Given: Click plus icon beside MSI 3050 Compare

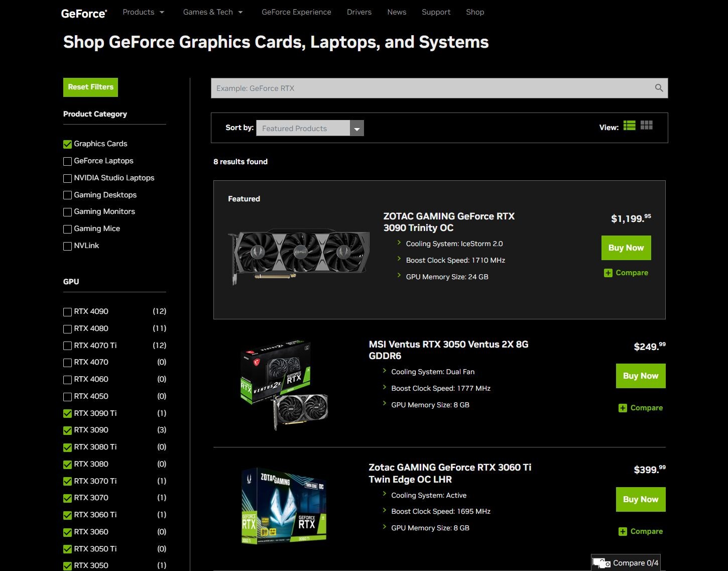Looking at the screenshot, I should pos(623,408).
